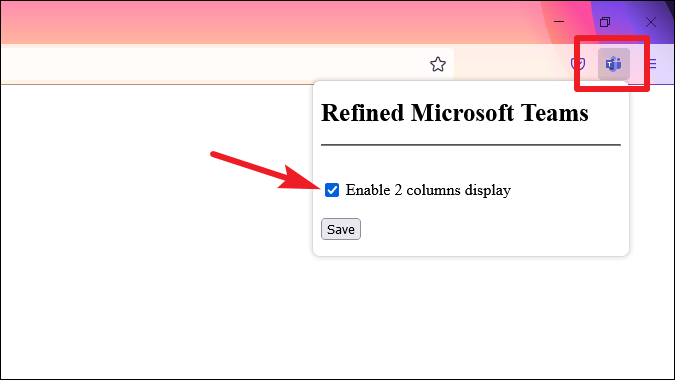Click the horizontal divider under the heading
Screen dimensions: 675x380
coord(471,145)
